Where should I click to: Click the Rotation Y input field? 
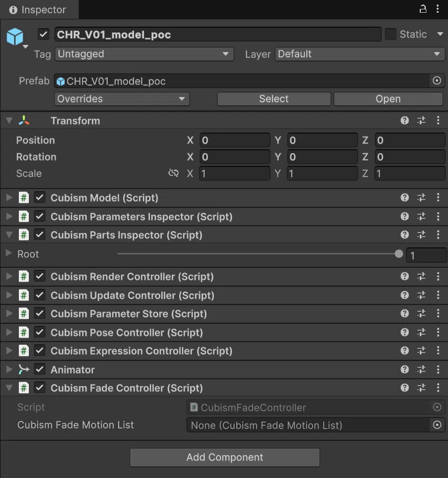pyautogui.click(x=323, y=157)
